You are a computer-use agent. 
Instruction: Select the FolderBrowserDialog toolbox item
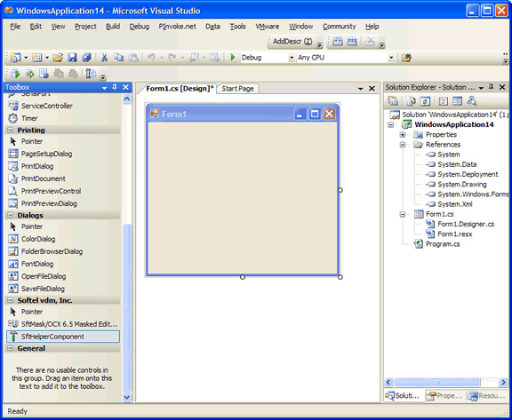pos(63,251)
